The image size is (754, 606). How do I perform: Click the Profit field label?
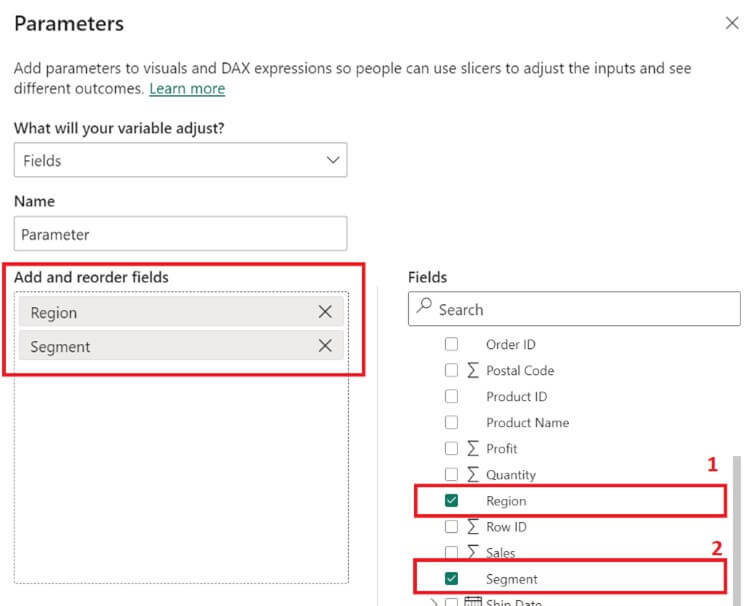502,448
